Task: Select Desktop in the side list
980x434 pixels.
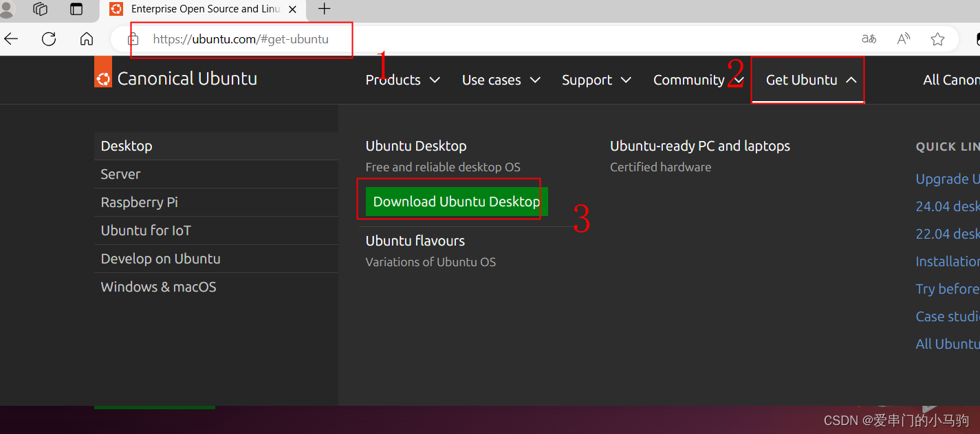Action: [x=216, y=146]
